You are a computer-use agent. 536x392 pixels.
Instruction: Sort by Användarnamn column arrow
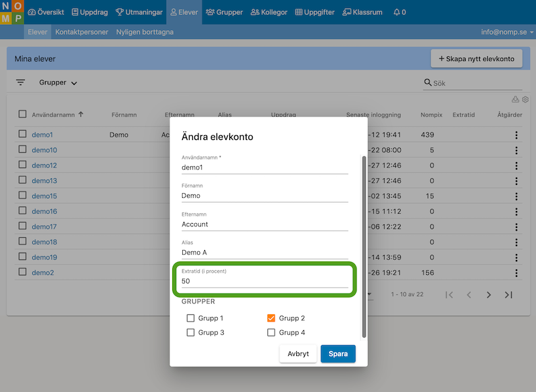[81, 115]
